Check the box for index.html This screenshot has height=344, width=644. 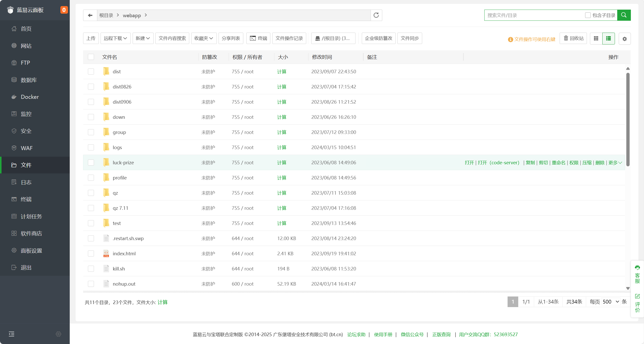tap(91, 254)
